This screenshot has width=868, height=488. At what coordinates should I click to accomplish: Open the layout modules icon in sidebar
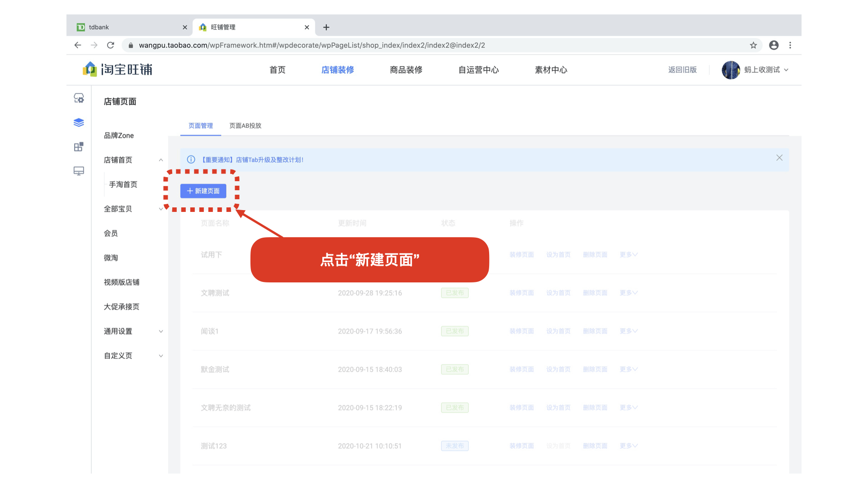(x=79, y=146)
